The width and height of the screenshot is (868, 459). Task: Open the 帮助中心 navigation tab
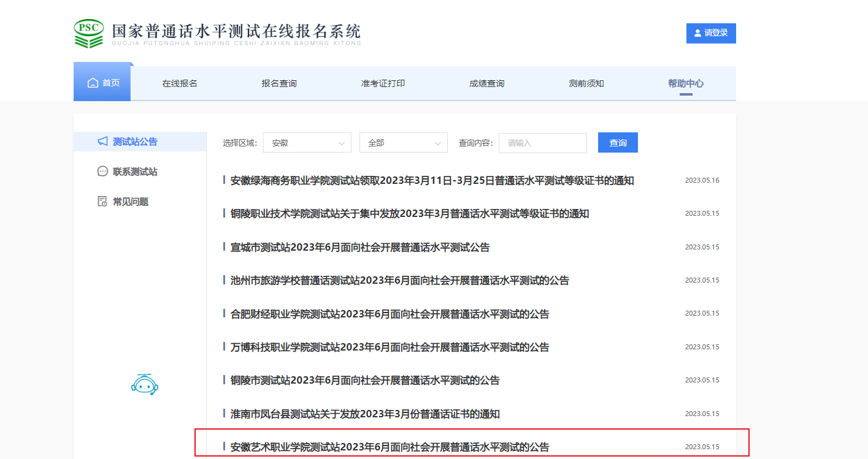pyautogui.click(x=685, y=83)
